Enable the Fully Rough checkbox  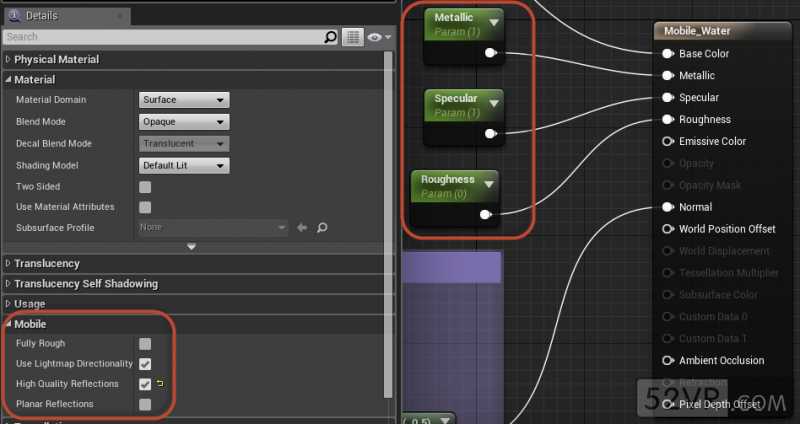coord(145,344)
